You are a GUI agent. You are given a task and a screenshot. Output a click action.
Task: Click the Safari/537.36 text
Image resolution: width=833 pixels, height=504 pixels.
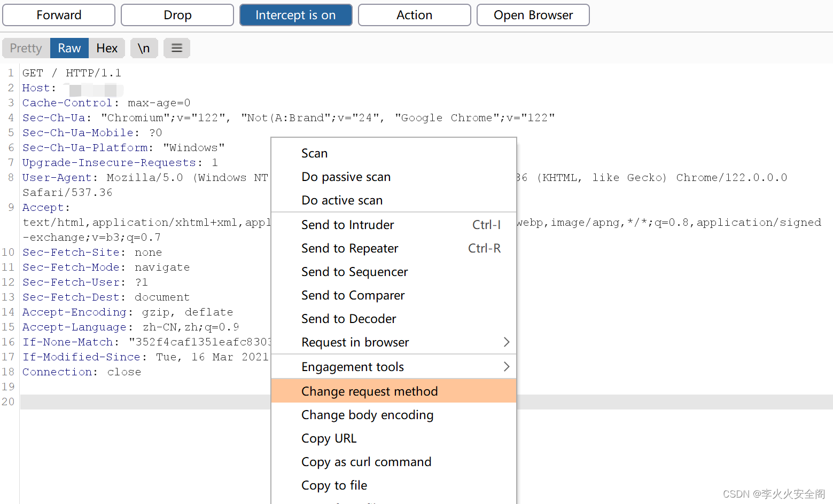pyautogui.click(x=67, y=193)
